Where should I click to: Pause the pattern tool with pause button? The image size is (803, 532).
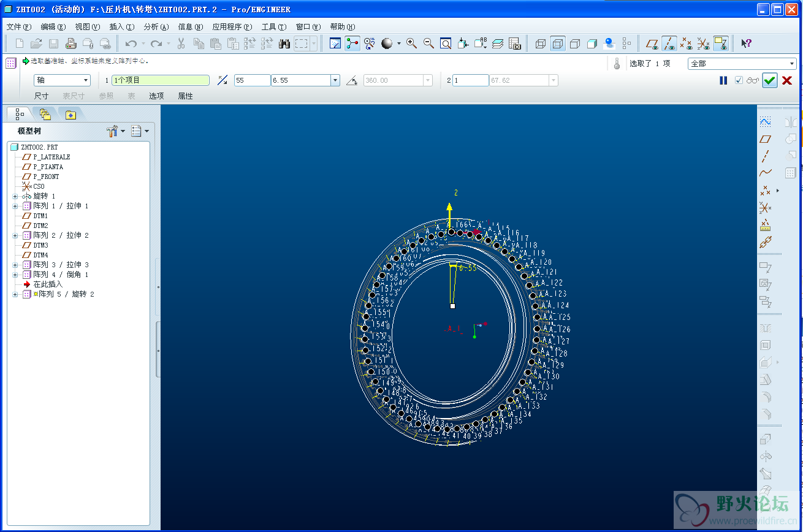click(723, 80)
